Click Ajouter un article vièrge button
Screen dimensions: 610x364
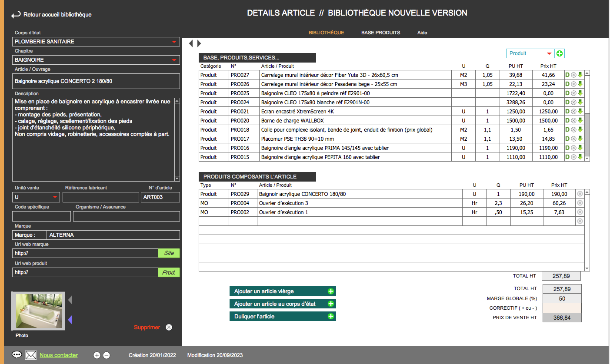(x=283, y=291)
